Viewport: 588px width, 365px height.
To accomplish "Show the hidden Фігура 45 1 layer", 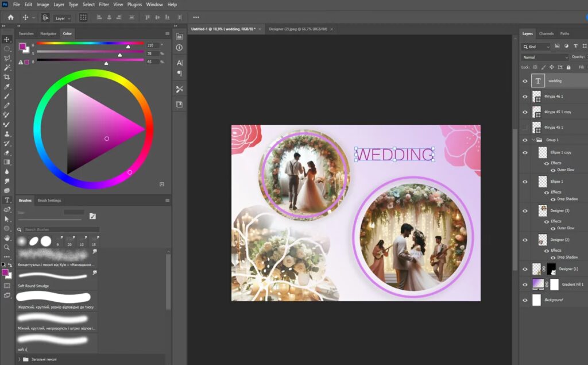I will [525, 127].
